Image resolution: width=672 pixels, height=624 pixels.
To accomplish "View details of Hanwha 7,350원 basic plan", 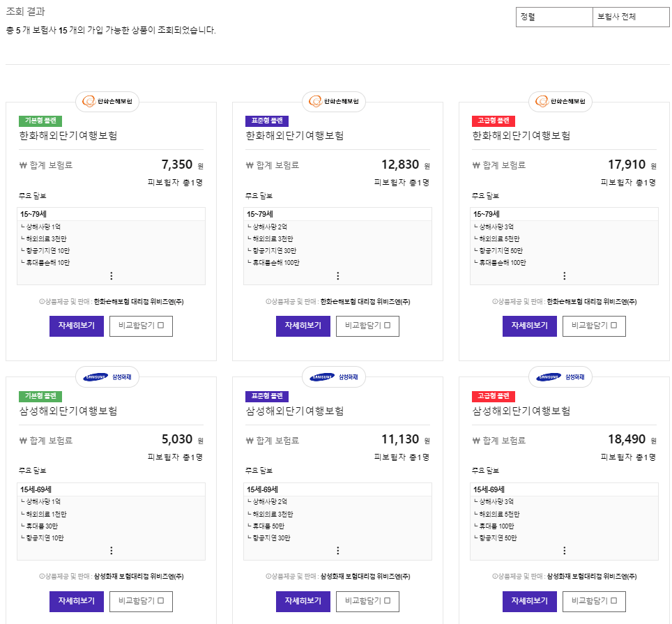I will [77, 326].
